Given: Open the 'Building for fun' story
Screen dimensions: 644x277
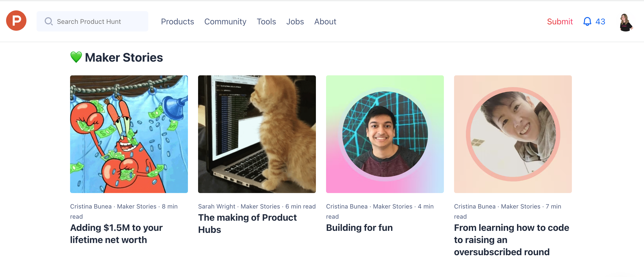Looking at the screenshot, I should (359, 228).
